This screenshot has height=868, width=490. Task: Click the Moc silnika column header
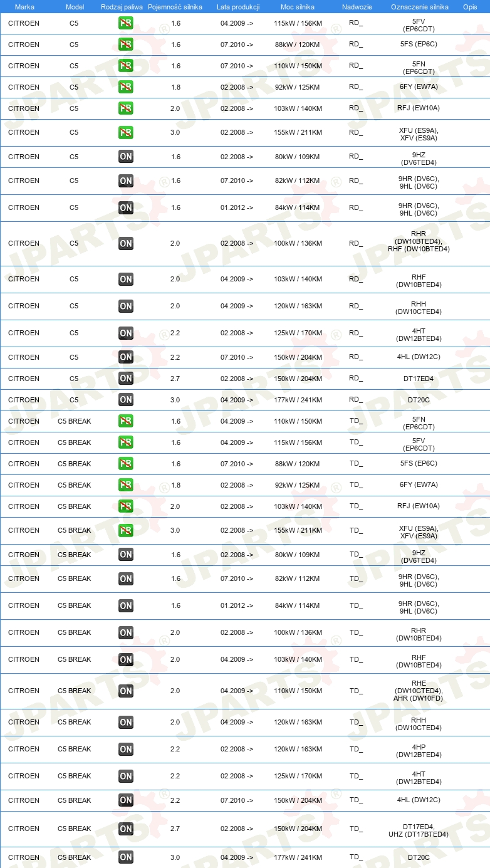298,6
